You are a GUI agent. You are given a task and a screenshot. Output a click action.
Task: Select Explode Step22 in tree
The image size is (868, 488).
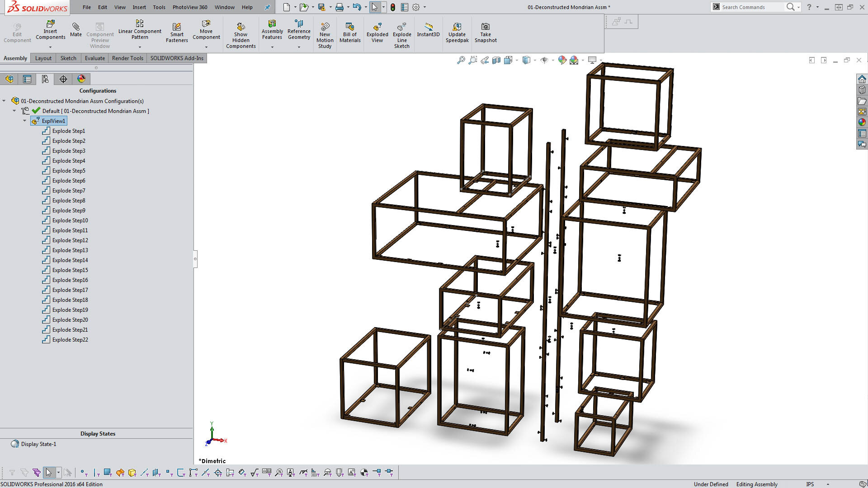tap(70, 340)
